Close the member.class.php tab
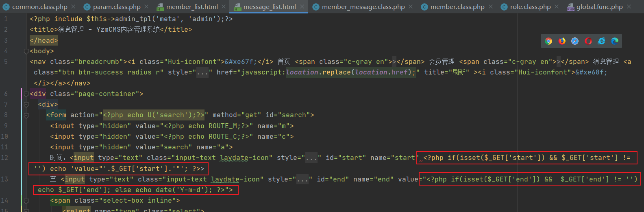The height and width of the screenshot is (212, 644). [x=491, y=7]
